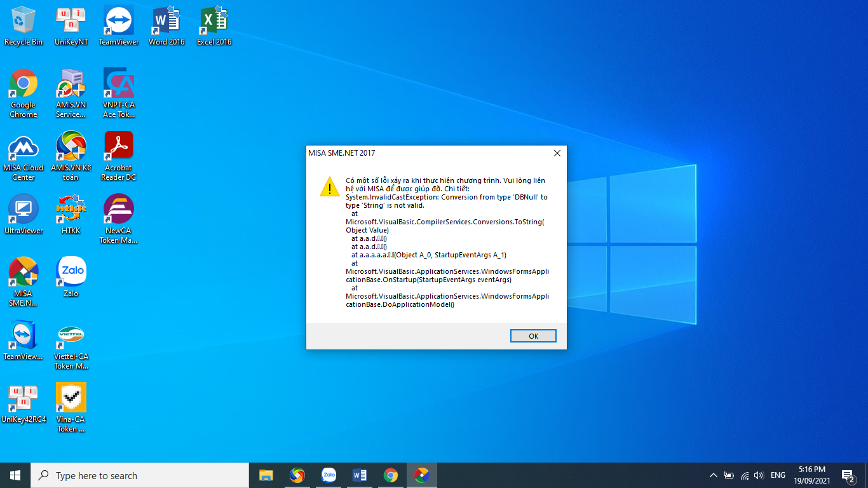Click OK in the MISA error dialog
The image size is (868, 488).
coord(533,336)
